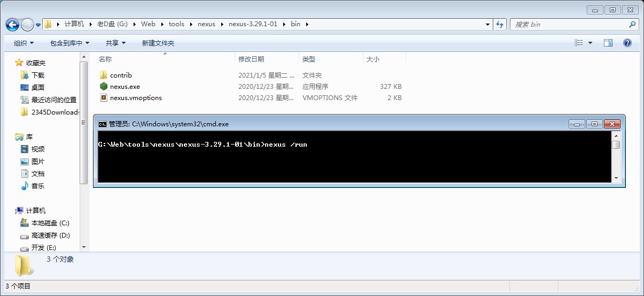Open 本地磁盘 (C:) in the sidebar
Screen dimensions: 644x296
(50, 223)
